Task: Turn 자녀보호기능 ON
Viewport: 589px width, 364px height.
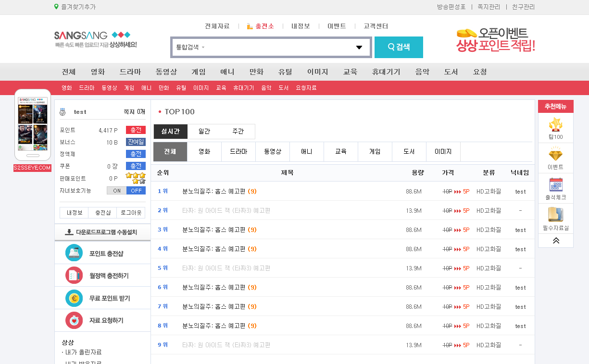Action: (117, 191)
